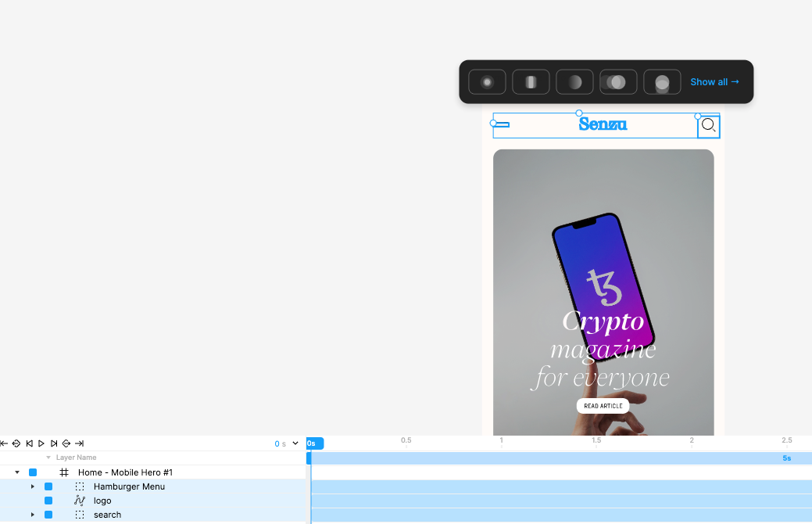Apply the fifth vertical drop preset
The image size is (812, 524).
pos(662,82)
